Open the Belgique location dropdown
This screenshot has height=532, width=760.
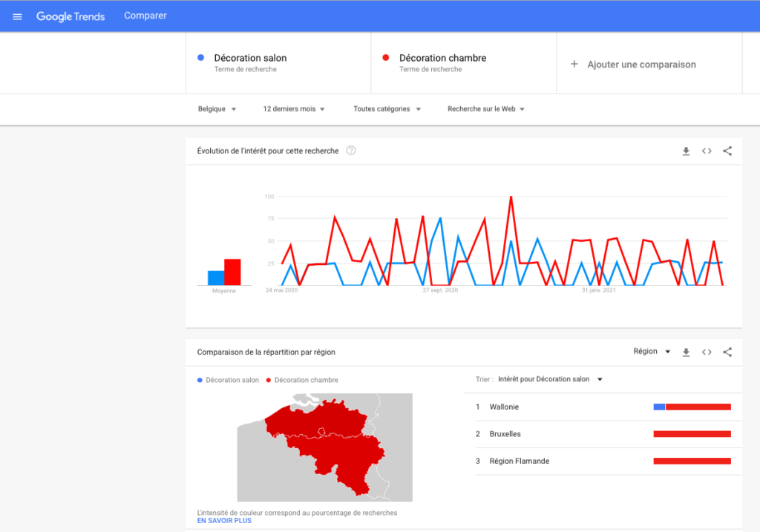coord(217,108)
